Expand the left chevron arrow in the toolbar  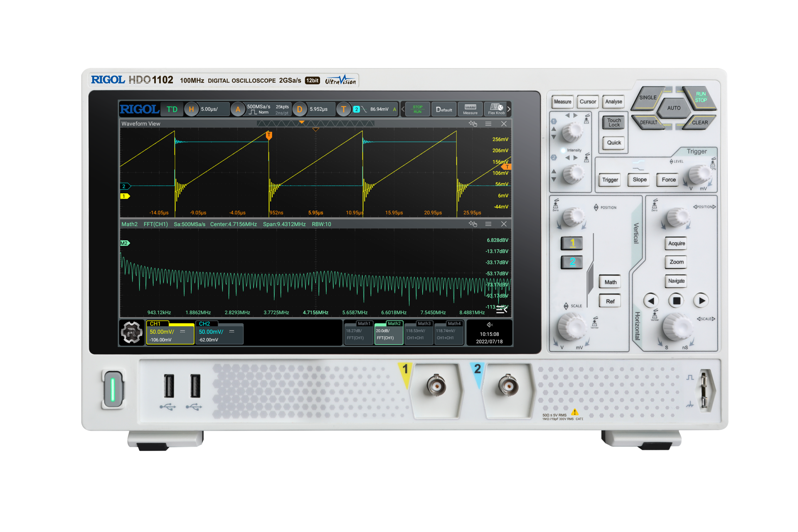402,109
